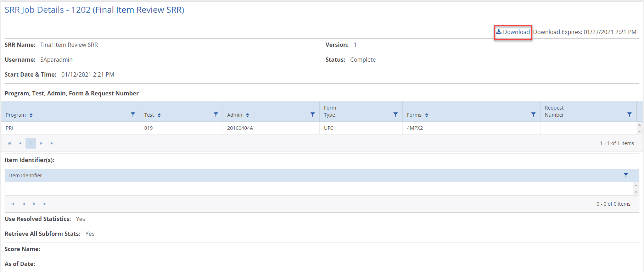This screenshot has width=644, height=272.
Task: Open the Request Number column filter
Action: [x=629, y=115]
